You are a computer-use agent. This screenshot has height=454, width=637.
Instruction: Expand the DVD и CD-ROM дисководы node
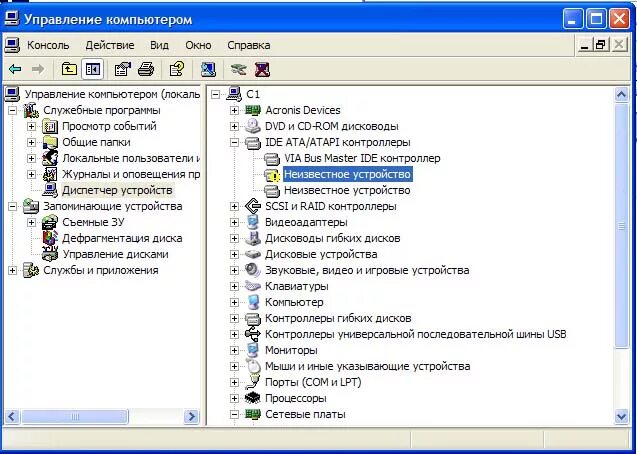click(234, 126)
